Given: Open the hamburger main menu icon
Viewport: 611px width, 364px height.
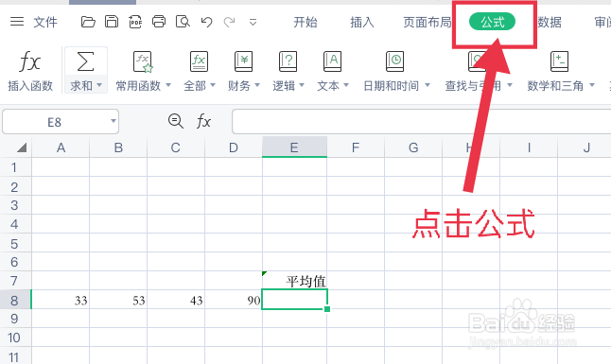Looking at the screenshot, I should point(17,22).
